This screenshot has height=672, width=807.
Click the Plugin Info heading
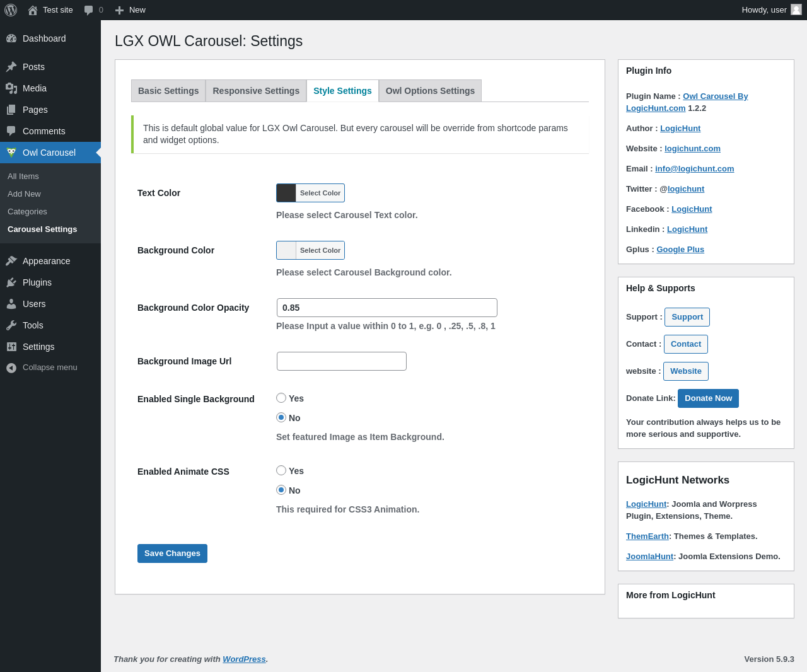click(649, 71)
